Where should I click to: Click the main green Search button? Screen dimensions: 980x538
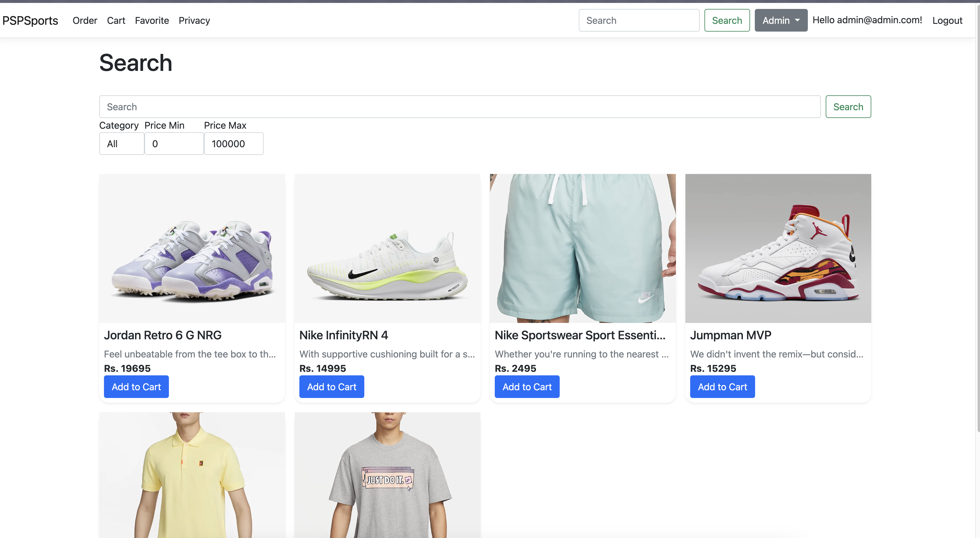click(848, 107)
